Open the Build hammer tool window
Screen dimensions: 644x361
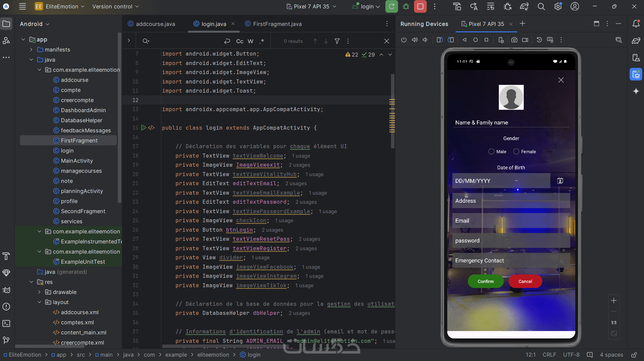[6, 256]
